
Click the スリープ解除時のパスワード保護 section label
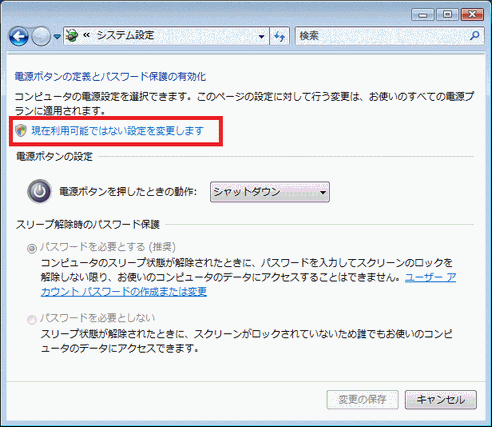click(x=88, y=225)
